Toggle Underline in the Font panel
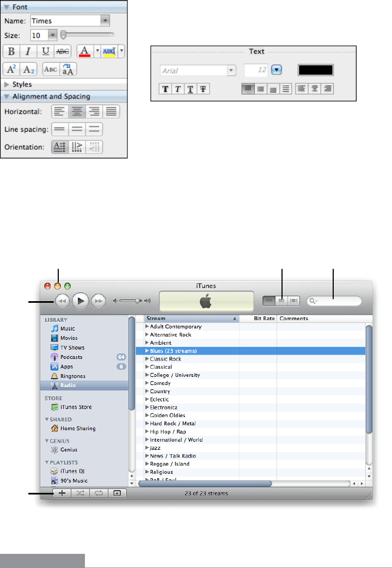This screenshot has width=392, height=568. point(45,51)
